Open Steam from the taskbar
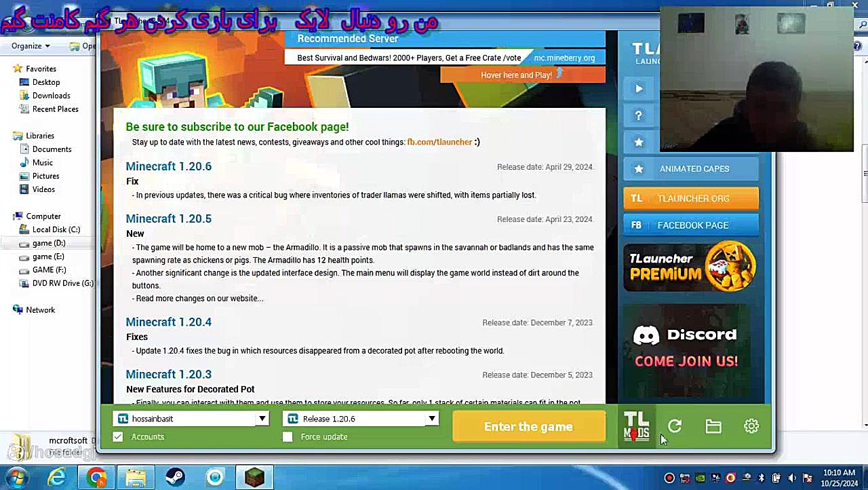 pyautogui.click(x=175, y=478)
